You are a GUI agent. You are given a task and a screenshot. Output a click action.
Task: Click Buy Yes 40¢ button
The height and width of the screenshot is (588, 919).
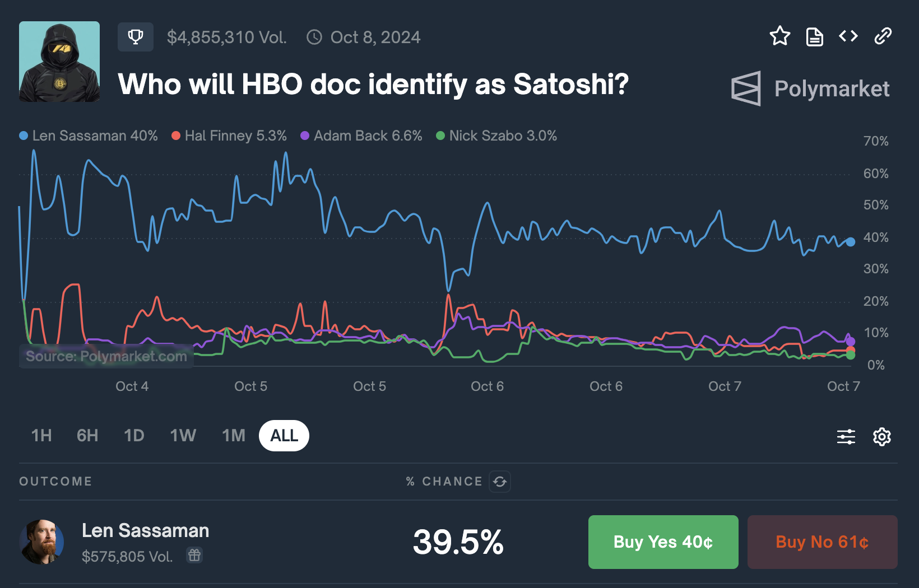663,542
